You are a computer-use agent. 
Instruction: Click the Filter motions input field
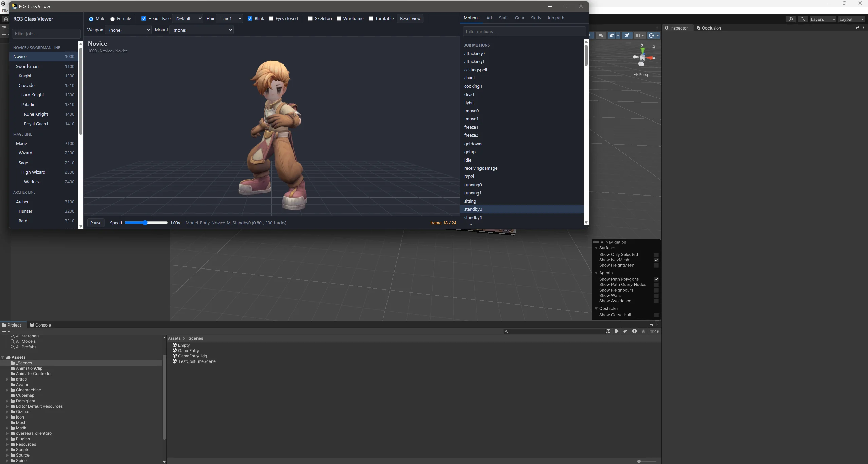(524, 31)
